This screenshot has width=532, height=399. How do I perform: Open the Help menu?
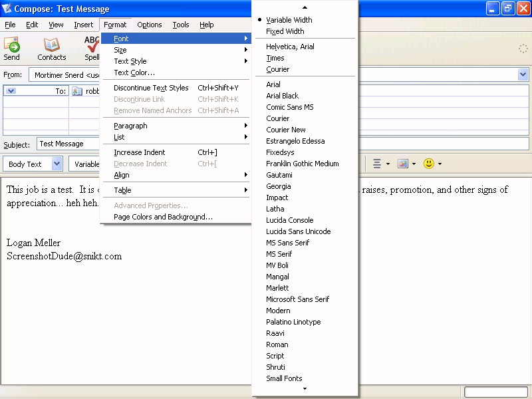206,25
